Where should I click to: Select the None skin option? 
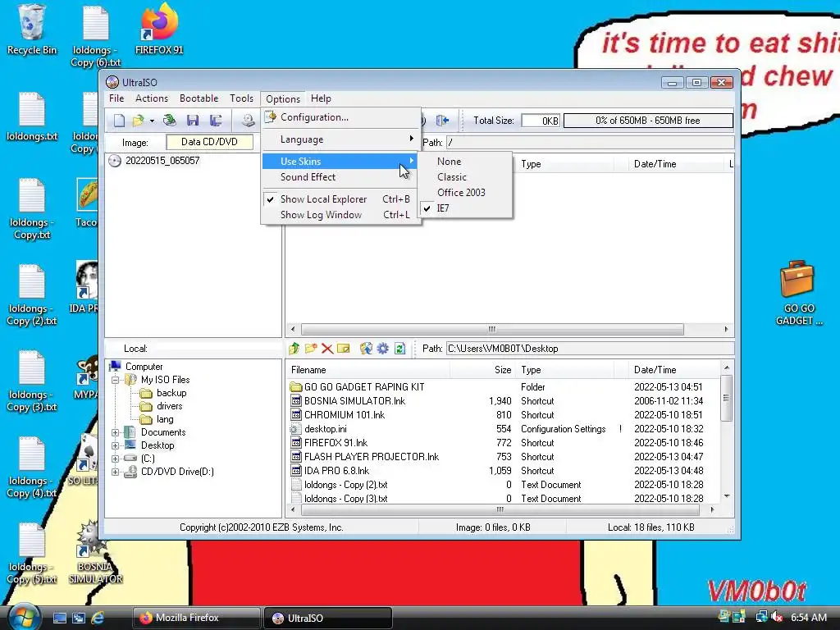coord(465,162)
